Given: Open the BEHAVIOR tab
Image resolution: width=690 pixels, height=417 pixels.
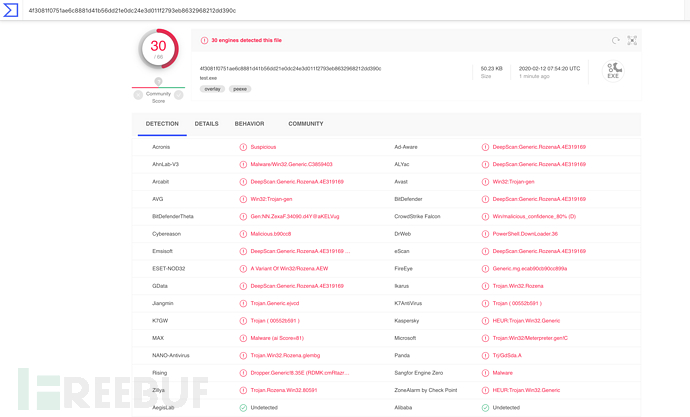Looking at the screenshot, I should pyautogui.click(x=250, y=124).
